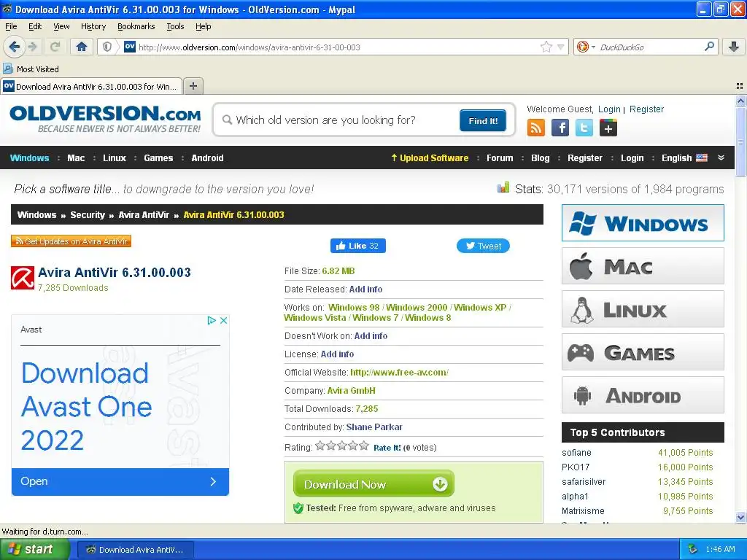Image resolution: width=747 pixels, height=560 pixels.
Task: Click the Windows Start button
Action: [35, 549]
